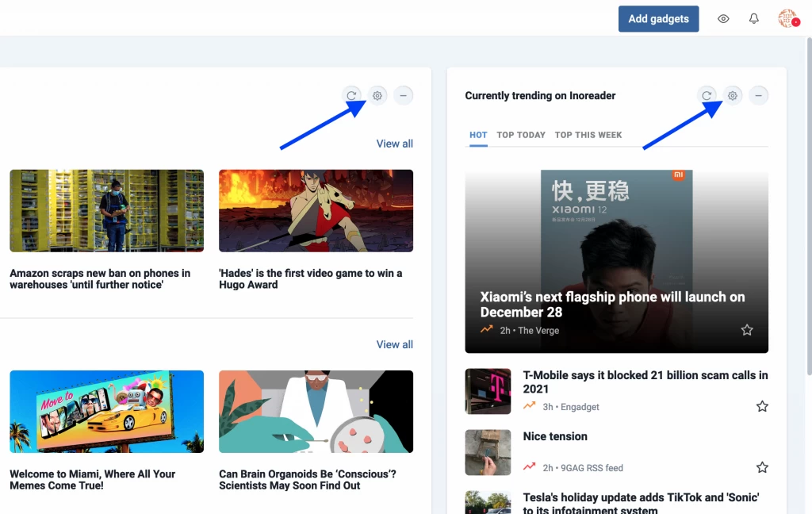Star the Nice tension article
Screen dimensions: 812x514
click(762, 467)
